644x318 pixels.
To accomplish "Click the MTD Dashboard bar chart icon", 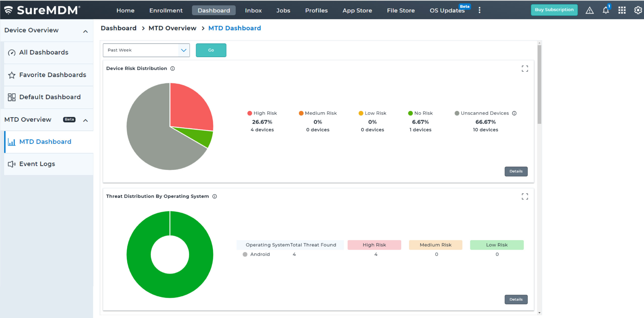I will click(12, 142).
